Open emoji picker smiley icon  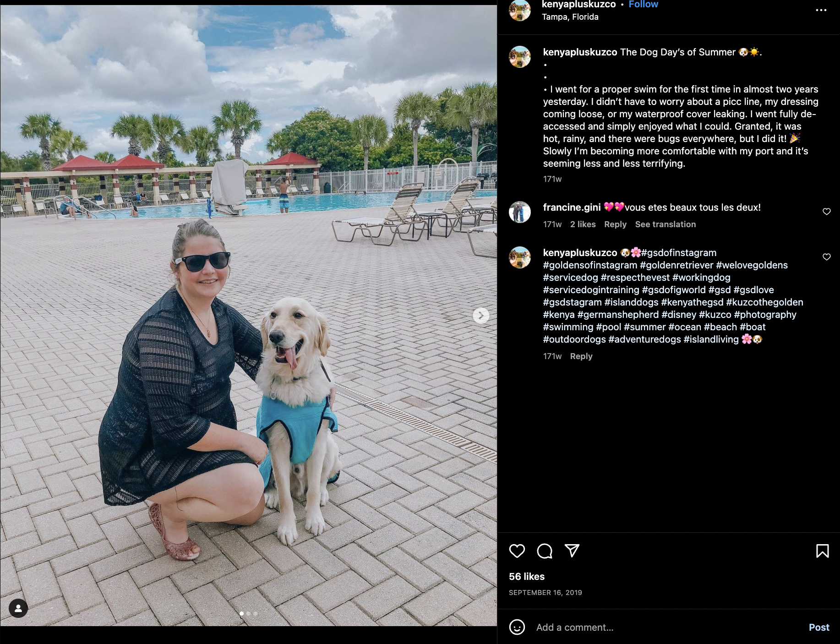pyautogui.click(x=517, y=627)
